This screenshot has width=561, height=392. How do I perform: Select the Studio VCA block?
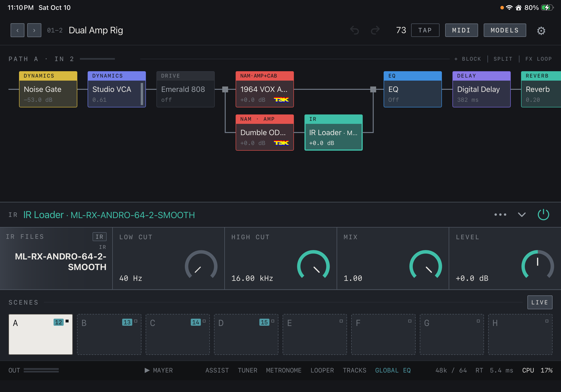click(x=117, y=89)
